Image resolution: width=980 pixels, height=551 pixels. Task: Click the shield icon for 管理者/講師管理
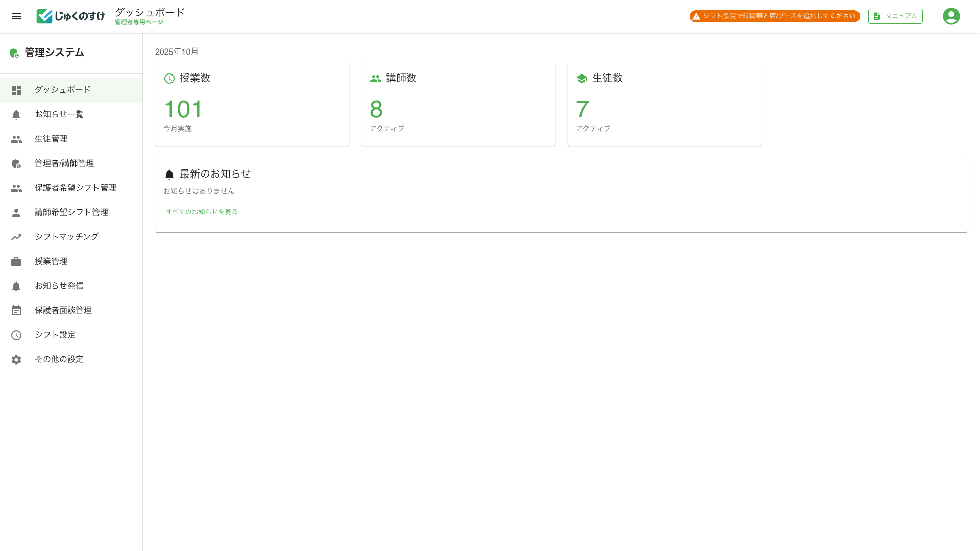pyautogui.click(x=16, y=164)
